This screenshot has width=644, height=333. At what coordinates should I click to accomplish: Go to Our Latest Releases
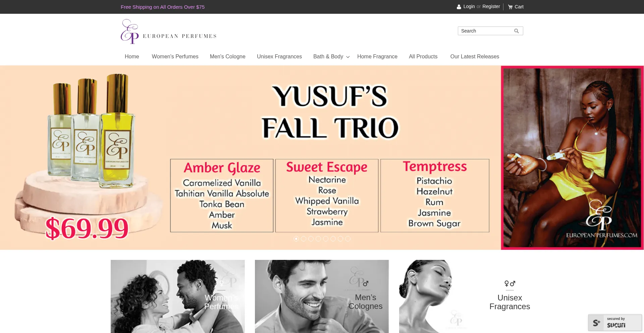coord(475,57)
